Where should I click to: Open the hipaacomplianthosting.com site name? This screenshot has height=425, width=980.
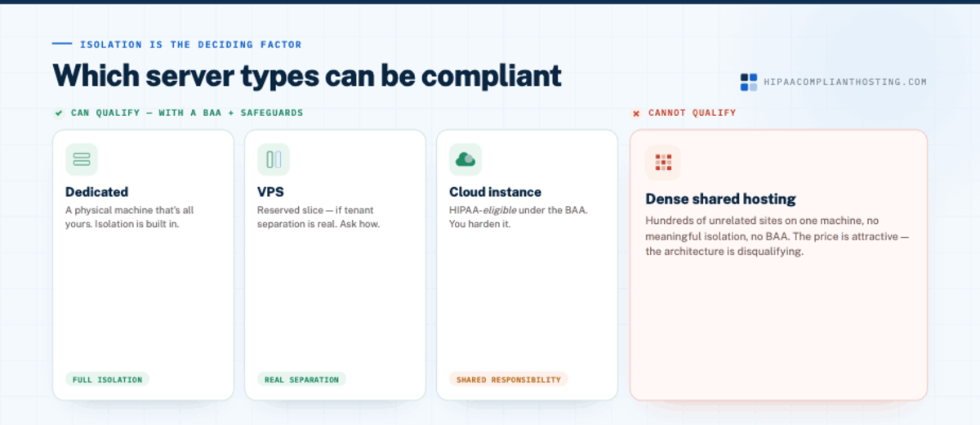(x=844, y=82)
